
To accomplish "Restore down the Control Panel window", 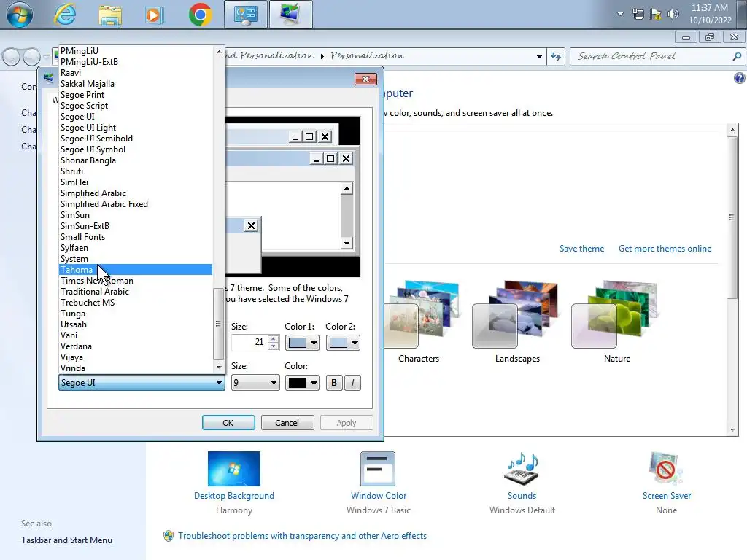I will click(x=710, y=37).
